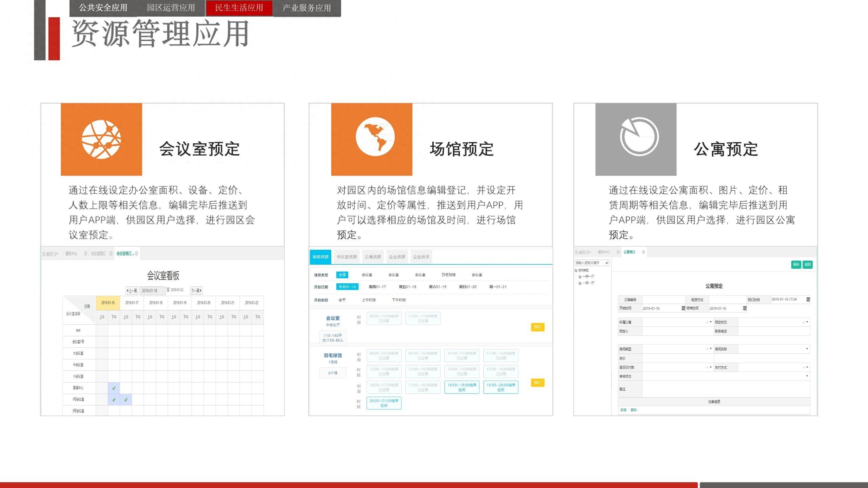Open the calendar icon for 开始时间 date
Screen dimensions: 868x488
pyautogui.click(x=683, y=308)
